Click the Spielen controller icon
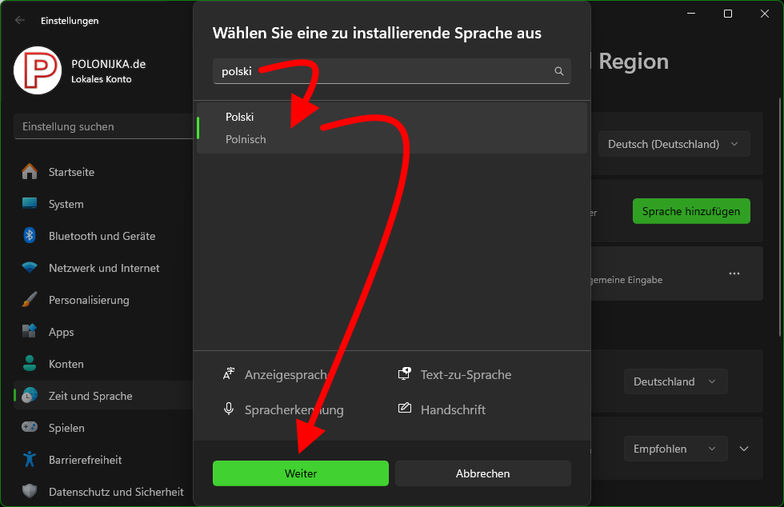Image resolution: width=784 pixels, height=507 pixels. tap(29, 428)
